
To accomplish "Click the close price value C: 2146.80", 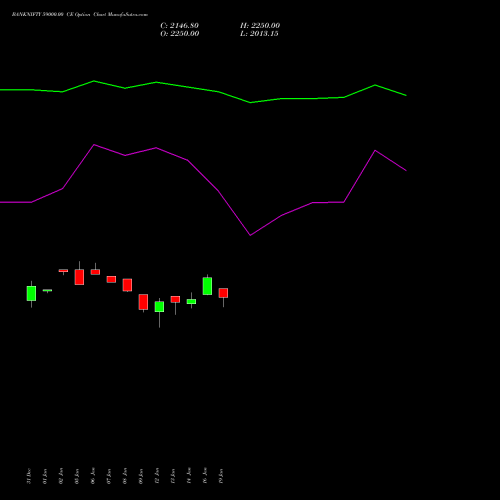I will tap(180, 26).
